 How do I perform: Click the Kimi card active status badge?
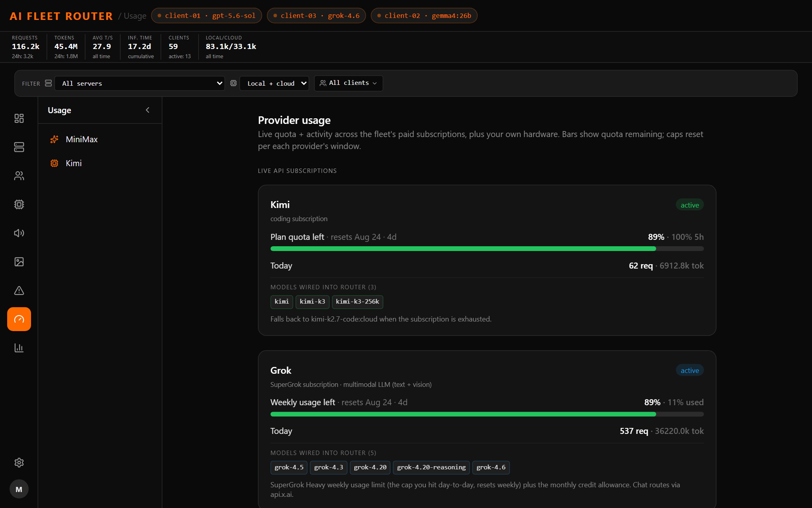coord(690,205)
